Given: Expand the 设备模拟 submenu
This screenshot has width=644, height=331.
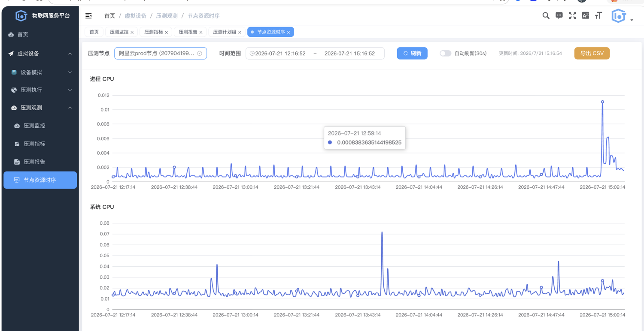Looking at the screenshot, I should [x=39, y=72].
